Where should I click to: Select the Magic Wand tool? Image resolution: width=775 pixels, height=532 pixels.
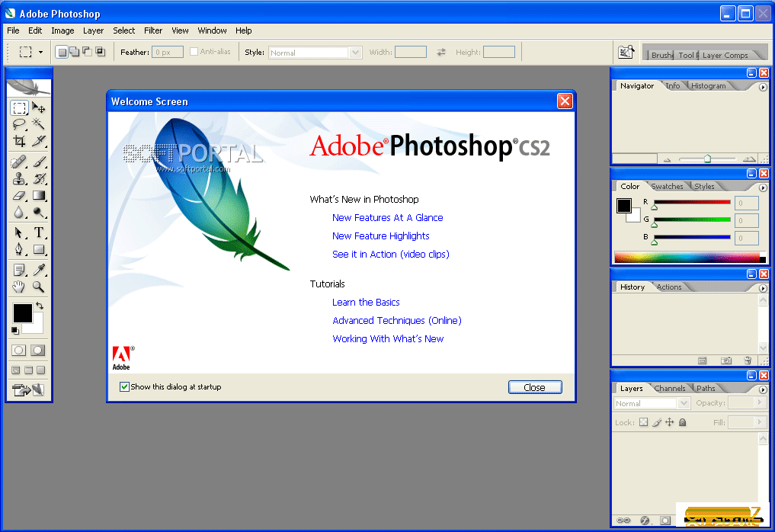point(39,124)
